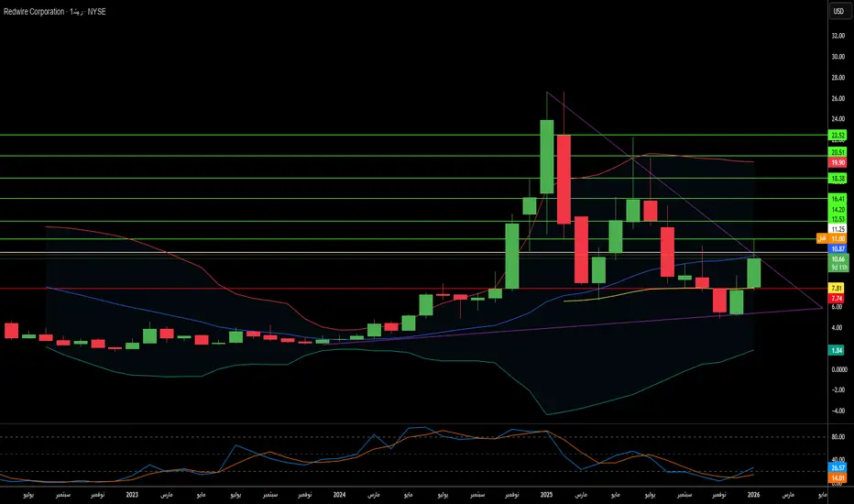The width and height of the screenshot is (854, 504).
Task: Select the current price 10.66 label
Action: [x=838, y=258]
